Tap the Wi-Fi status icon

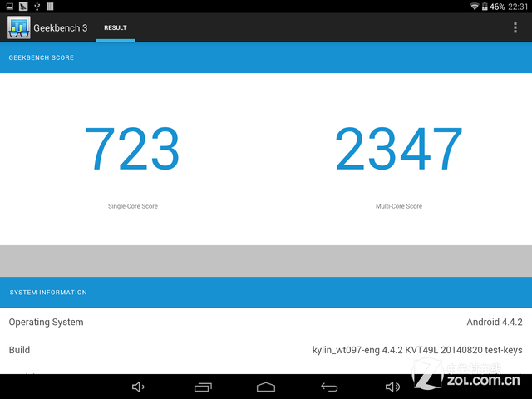pyautogui.click(x=475, y=7)
